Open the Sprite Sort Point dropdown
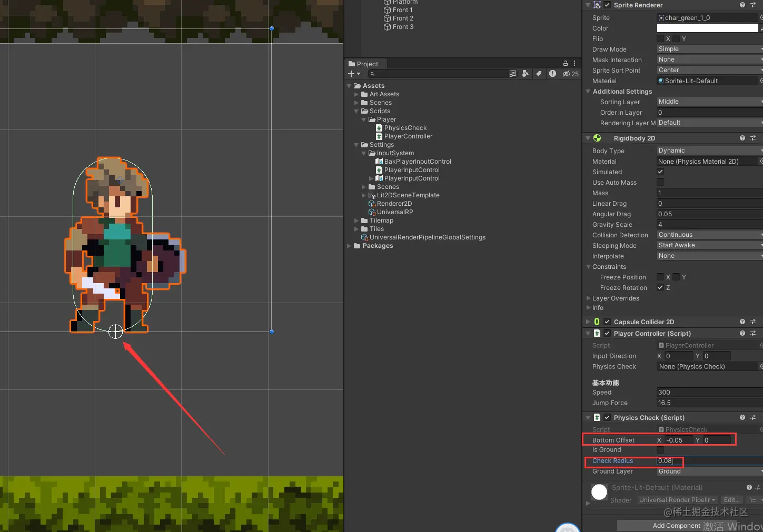The image size is (763, 532). [709, 70]
